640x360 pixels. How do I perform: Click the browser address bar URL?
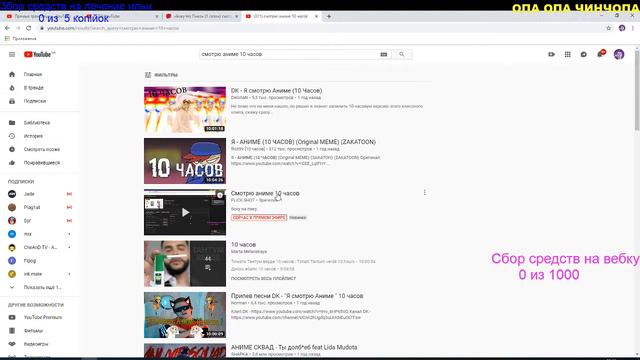pyautogui.click(x=113, y=28)
